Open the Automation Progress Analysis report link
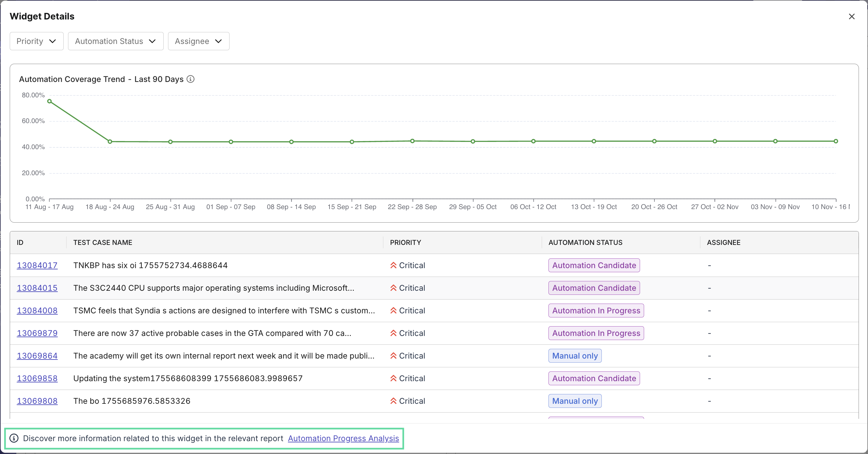Image resolution: width=868 pixels, height=454 pixels. pos(343,438)
